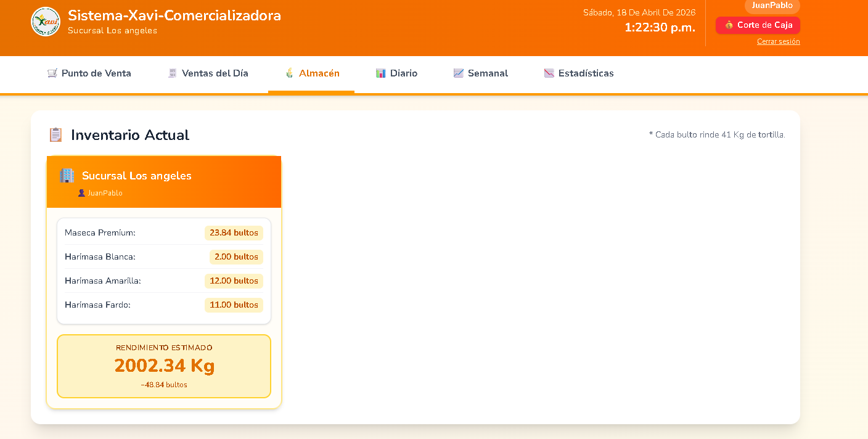Select the Harimasa Amarilla inventory row

(164, 281)
